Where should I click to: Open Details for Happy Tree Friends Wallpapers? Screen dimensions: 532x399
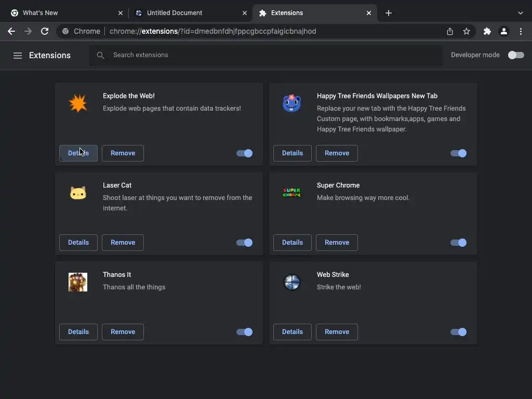pyautogui.click(x=292, y=153)
